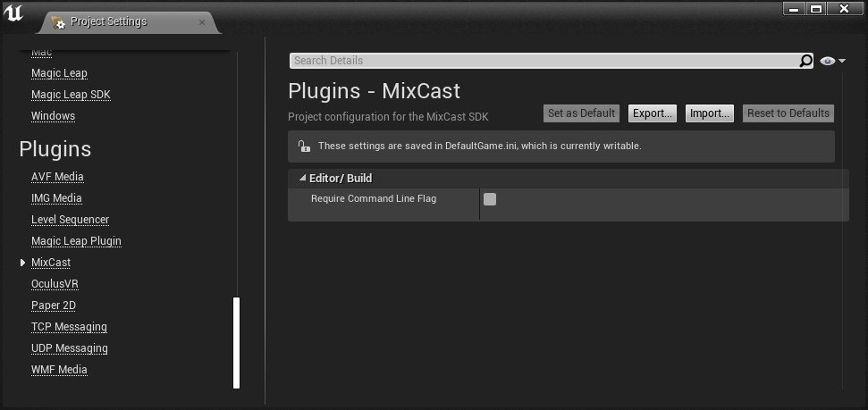Select Level Sequencer plugin settings
Image resolution: width=868 pixels, height=410 pixels.
(x=71, y=220)
